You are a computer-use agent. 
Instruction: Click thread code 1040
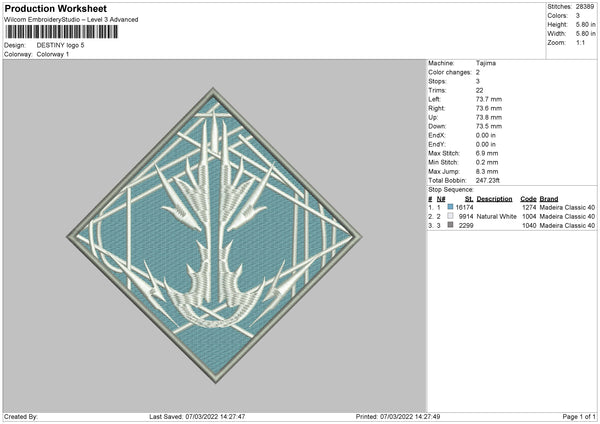(x=529, y=226)
